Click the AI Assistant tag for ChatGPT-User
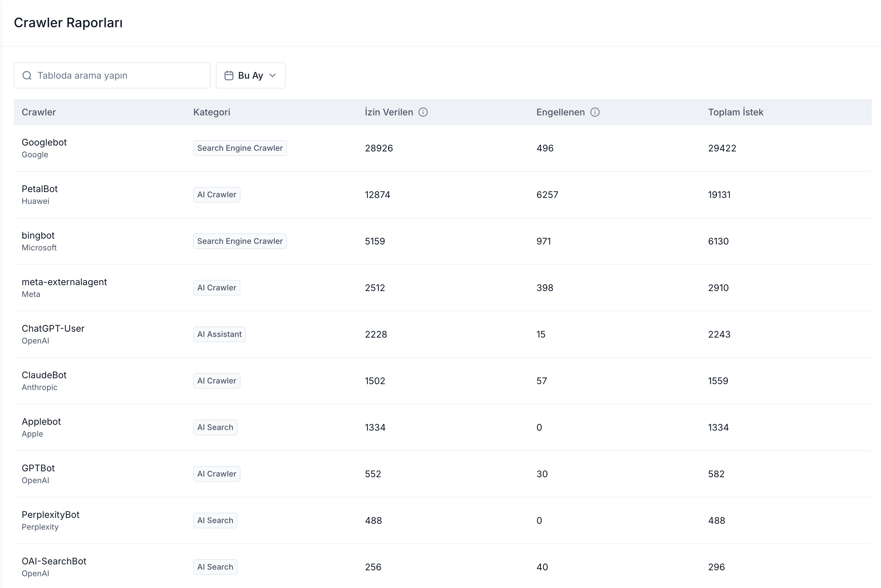Screen dimensions: 881x588 pos(219,334)
